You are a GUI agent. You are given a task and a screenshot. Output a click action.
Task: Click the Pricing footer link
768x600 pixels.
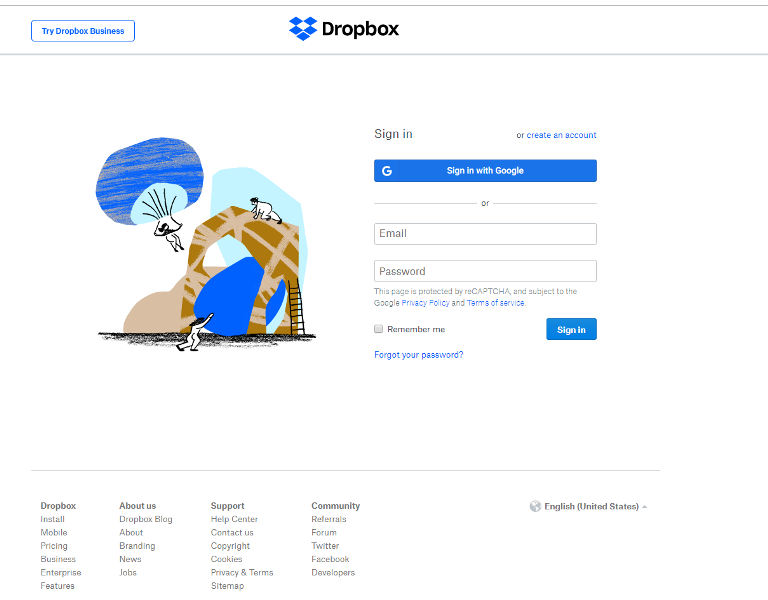pyautogui.click(x=54, y=546)
